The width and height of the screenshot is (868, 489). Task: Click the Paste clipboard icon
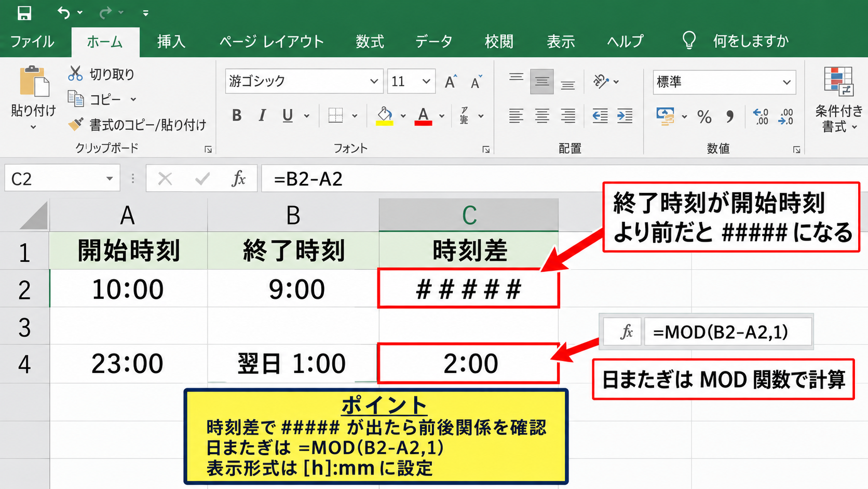(34, 82)
